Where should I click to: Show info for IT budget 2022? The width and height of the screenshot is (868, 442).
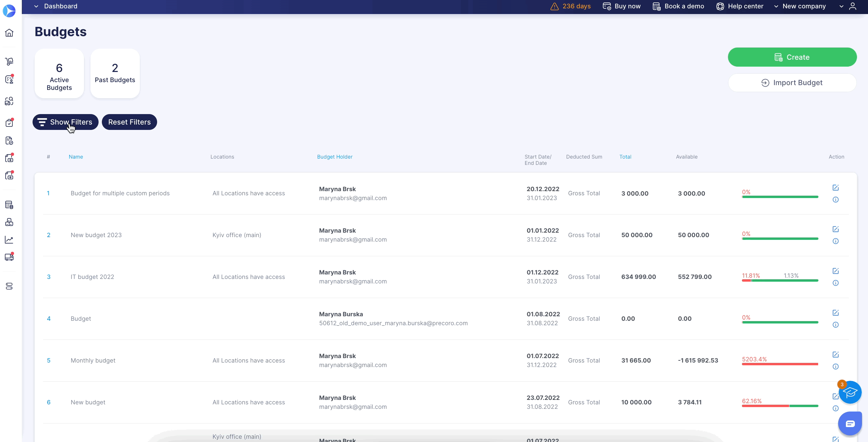coord(836,283)
